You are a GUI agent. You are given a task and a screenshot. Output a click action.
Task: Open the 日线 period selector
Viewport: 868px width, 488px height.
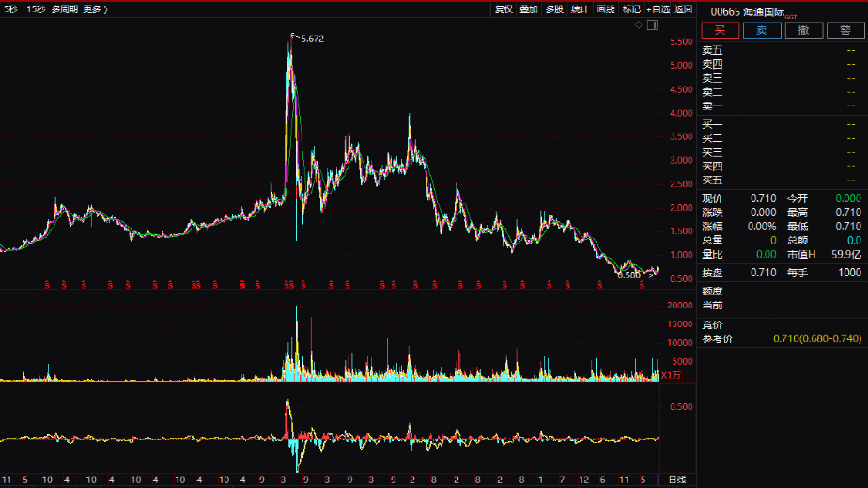pos(677,480)
